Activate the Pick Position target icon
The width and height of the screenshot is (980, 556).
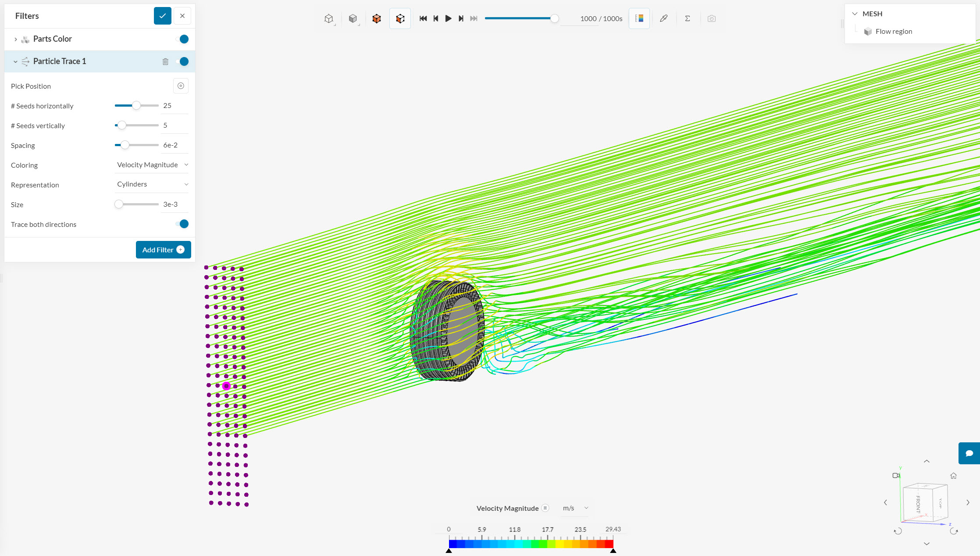tap(181, 86)
